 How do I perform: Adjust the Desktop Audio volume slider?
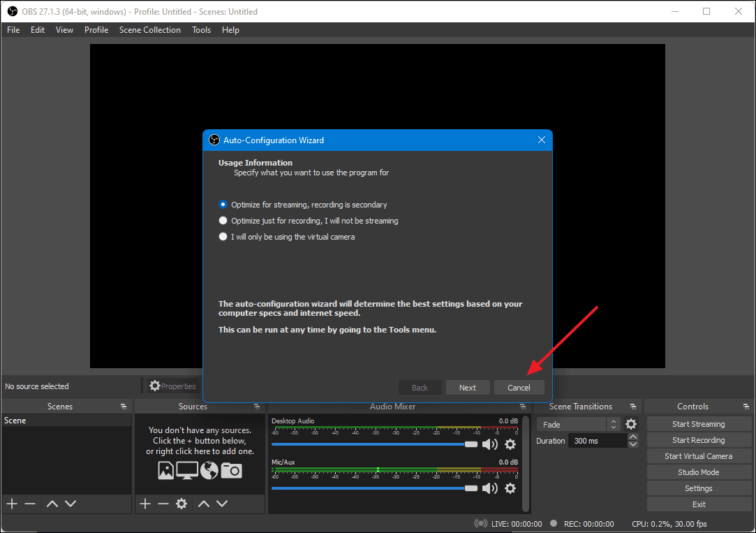point(374,444)
